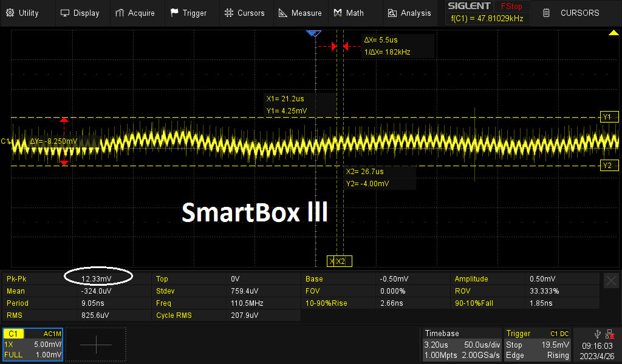Click the 90-10%Fall value 1.85ns
Image resolution: width=622 pixels, height=364 pixels.
click(541, 303)
